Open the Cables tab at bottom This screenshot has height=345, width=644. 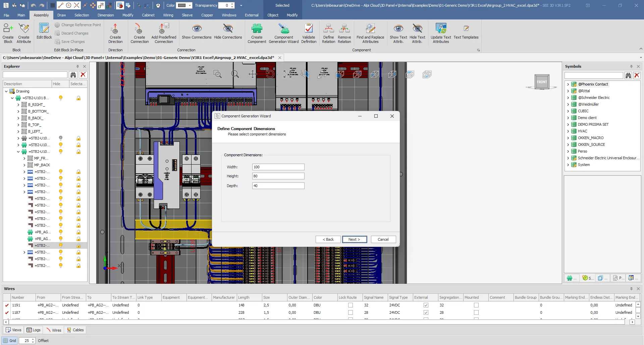click(75, 330)
